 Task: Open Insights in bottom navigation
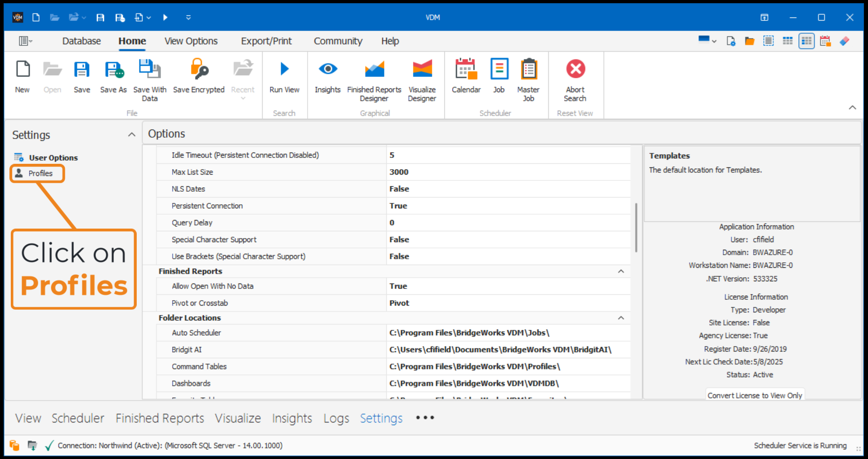[292, 418]
